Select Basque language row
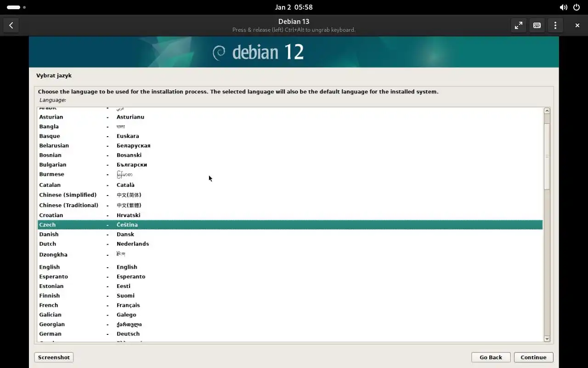Viewport: 588px width, 368px height. (x=290, y=136)
